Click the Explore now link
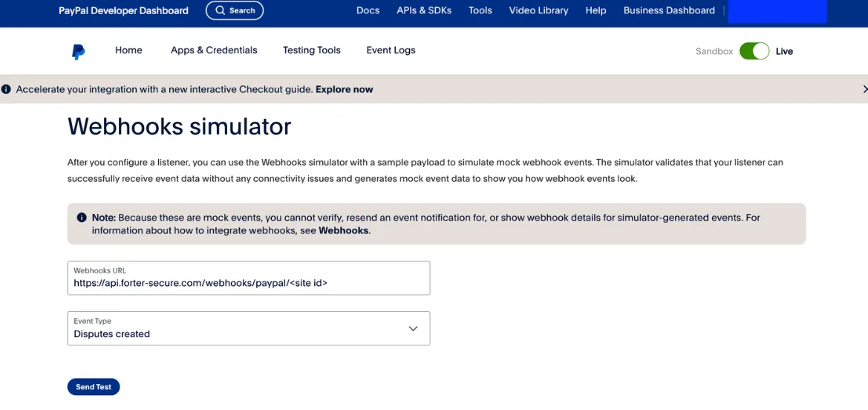The height and width of the screenshot is (410, 868). pyautogui.click(x=345, y=89)
